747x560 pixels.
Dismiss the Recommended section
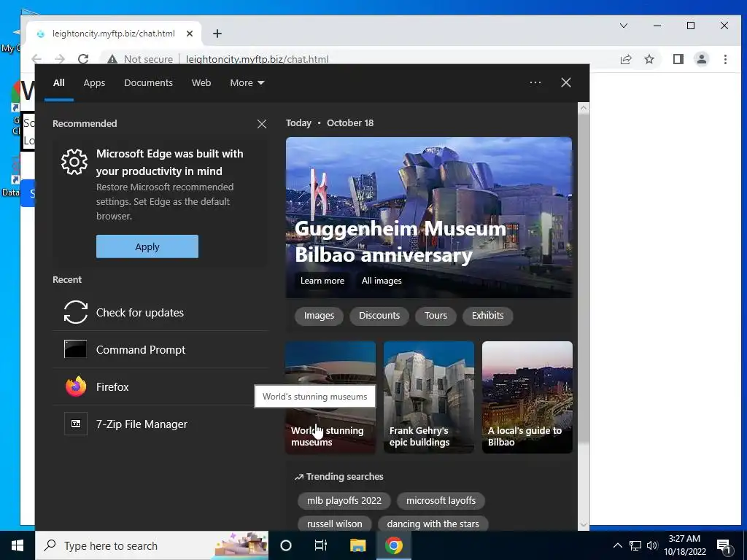coord(262,124)
